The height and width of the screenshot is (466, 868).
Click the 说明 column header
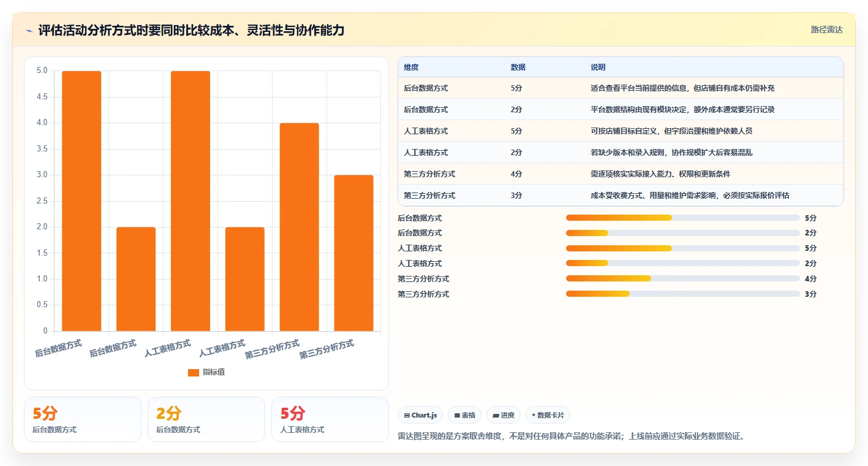(598, 67)
